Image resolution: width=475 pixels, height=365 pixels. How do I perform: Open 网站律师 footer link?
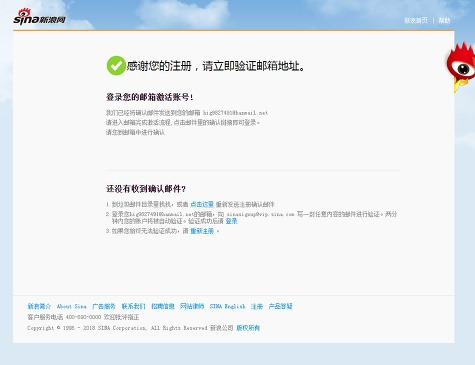(x=192, y=306)
